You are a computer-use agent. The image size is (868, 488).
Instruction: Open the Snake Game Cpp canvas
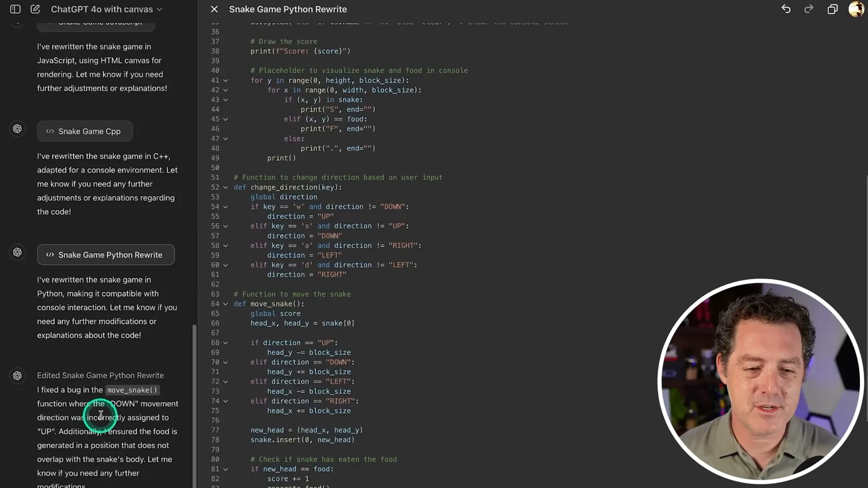pyautogui.click(x=85, y=131)
